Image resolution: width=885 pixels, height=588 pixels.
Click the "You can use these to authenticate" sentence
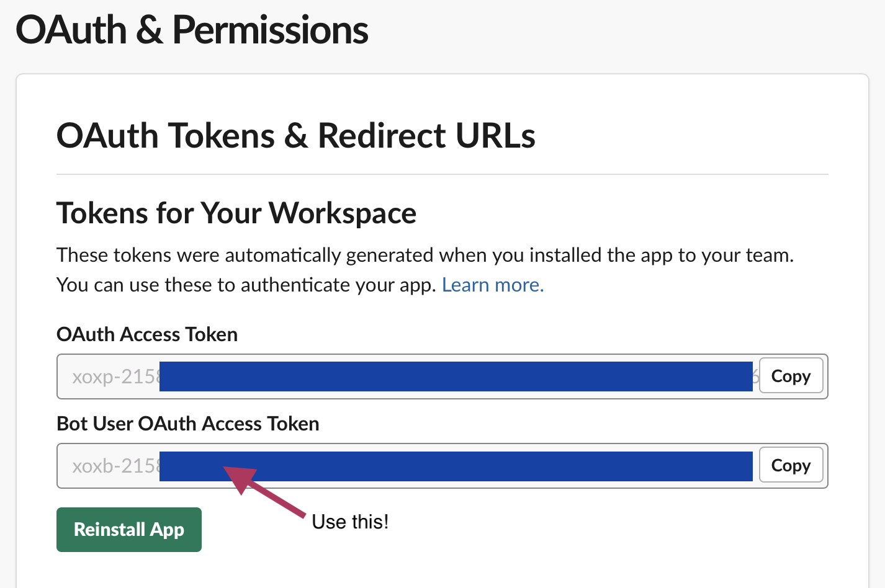[x=246, y=285]
